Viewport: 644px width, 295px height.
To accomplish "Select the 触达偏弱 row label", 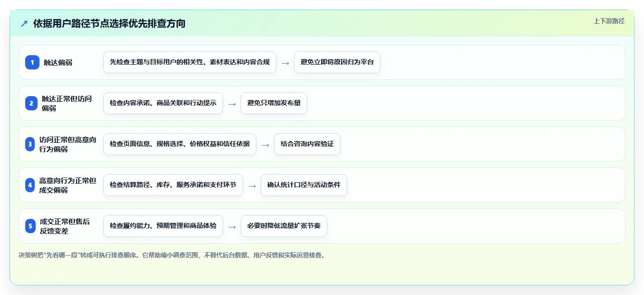I will click(58, 62).
